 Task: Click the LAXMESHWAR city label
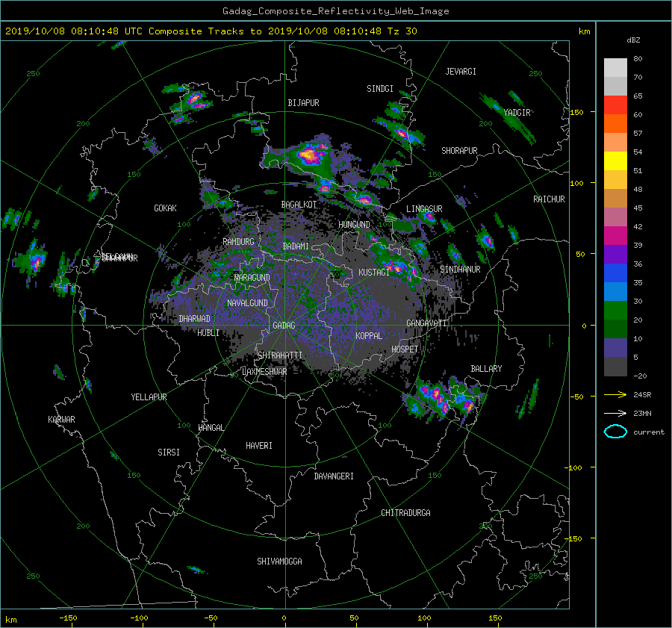pos(264,372)
